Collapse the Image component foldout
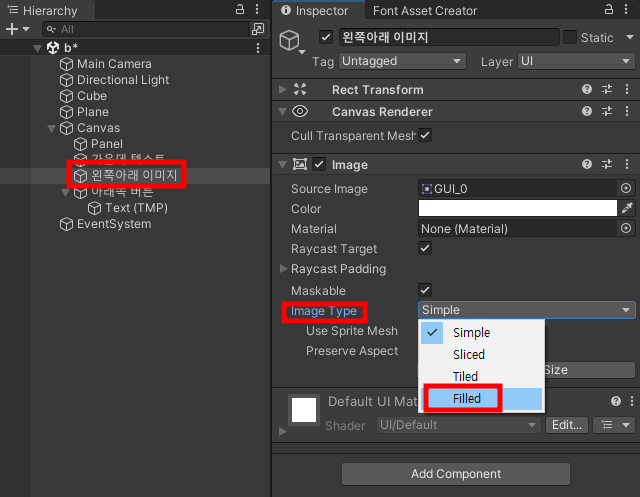The height and width of the screenshot is (497, 640). click(282, 165)
